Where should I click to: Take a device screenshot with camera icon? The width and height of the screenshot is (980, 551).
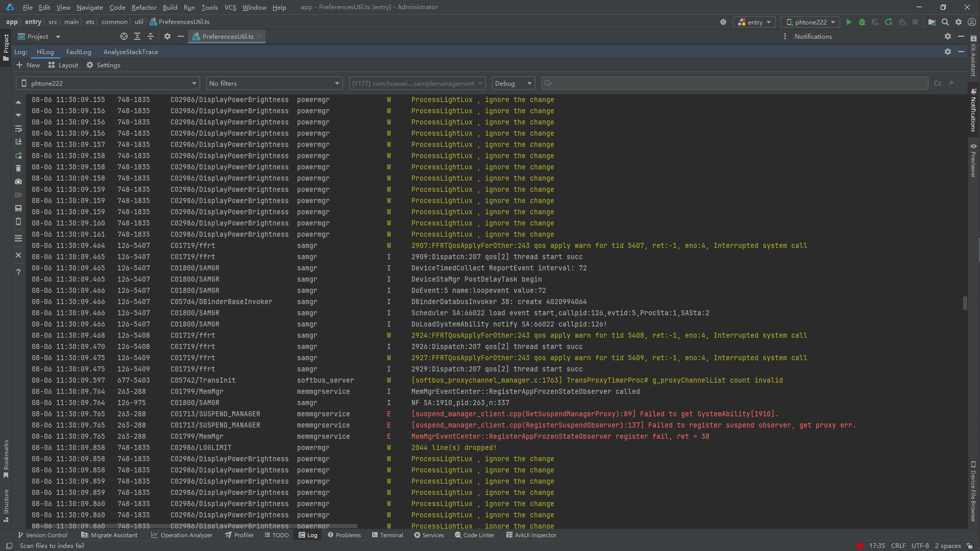click(x=18, y=182)
